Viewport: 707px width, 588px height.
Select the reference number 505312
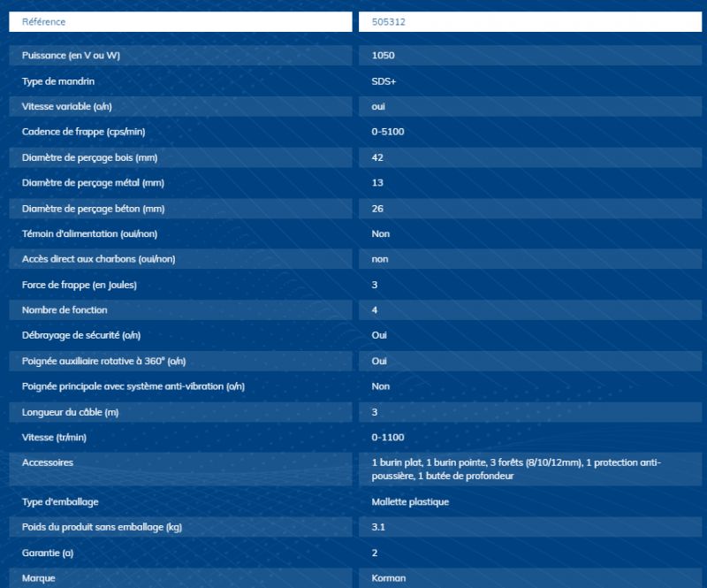[x=388, y=21]
